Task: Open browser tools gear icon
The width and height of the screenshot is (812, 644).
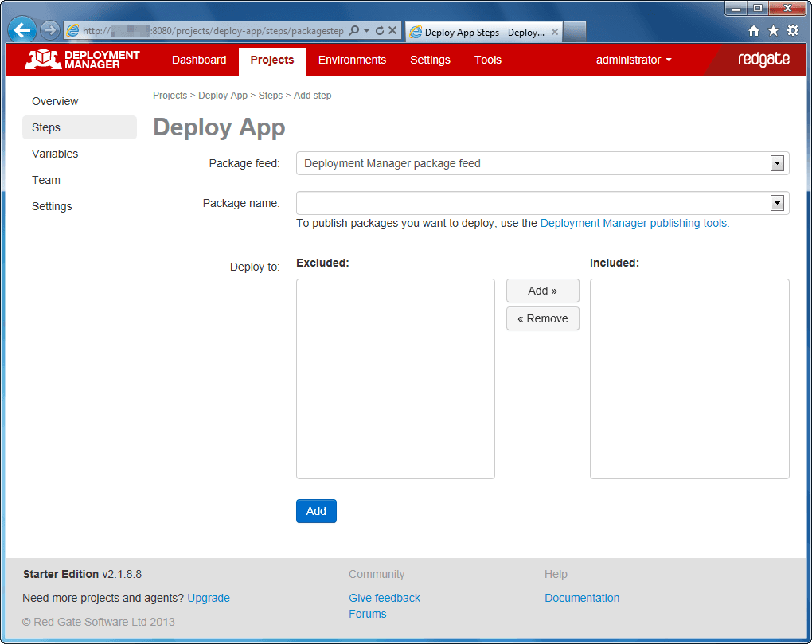Action: 793,31
